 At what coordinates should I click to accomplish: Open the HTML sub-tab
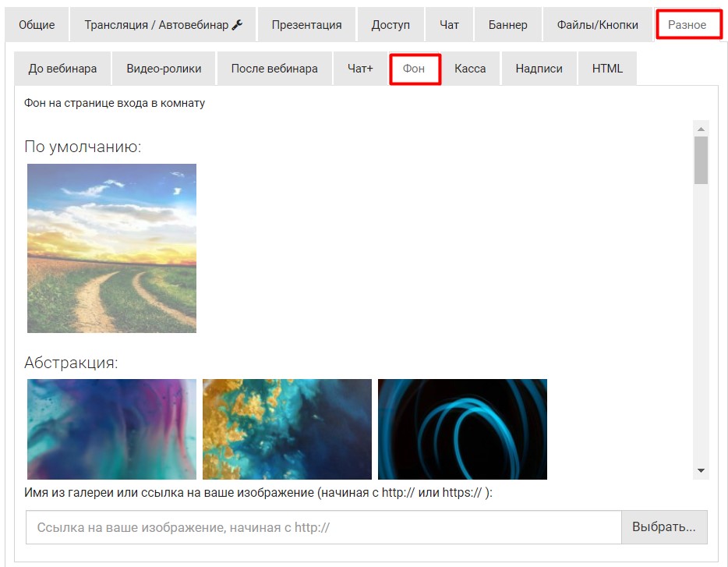pos(607,69)
